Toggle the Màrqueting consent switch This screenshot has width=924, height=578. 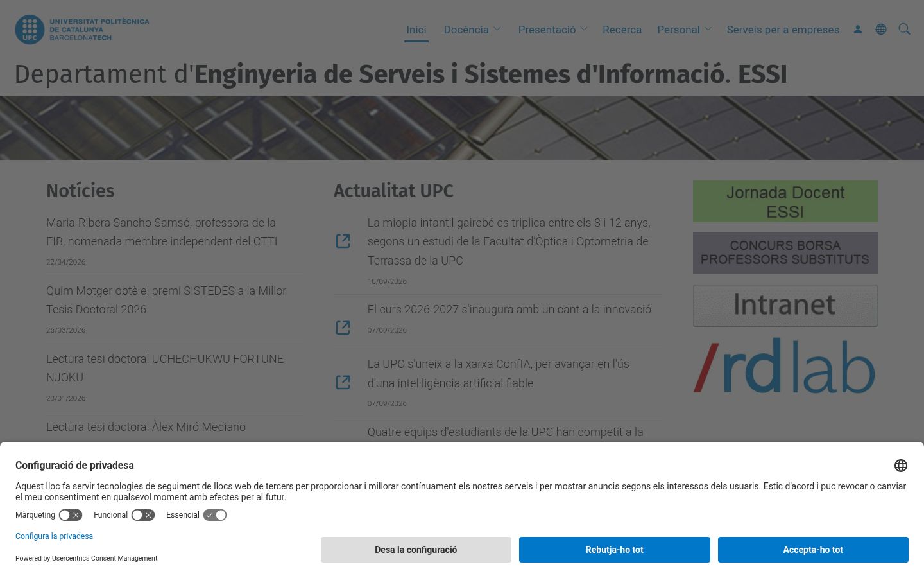tap(71, 515)
